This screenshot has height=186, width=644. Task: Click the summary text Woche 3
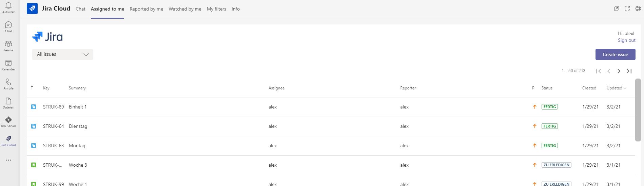(x=78, y=165)
